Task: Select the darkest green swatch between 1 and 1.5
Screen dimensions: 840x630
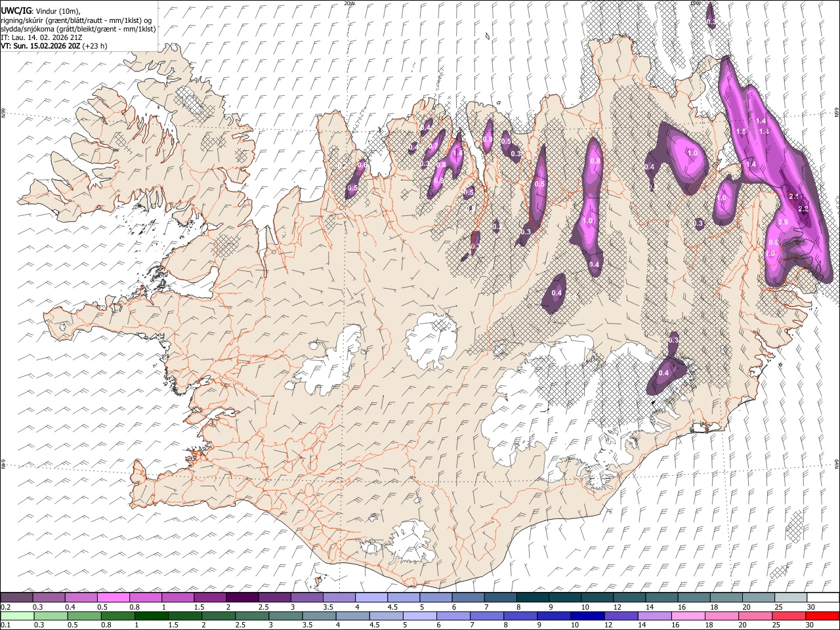Action: 151,616
